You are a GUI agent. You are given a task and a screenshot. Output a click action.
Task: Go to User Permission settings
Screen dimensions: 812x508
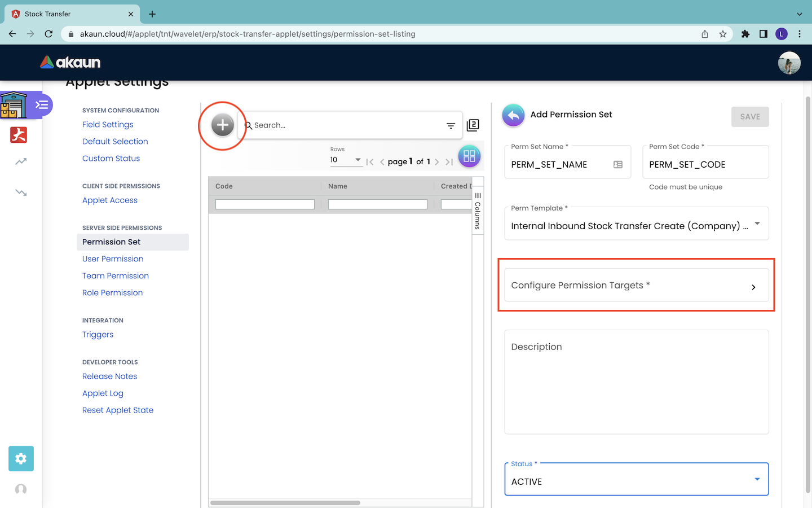(x=113, y=259)
